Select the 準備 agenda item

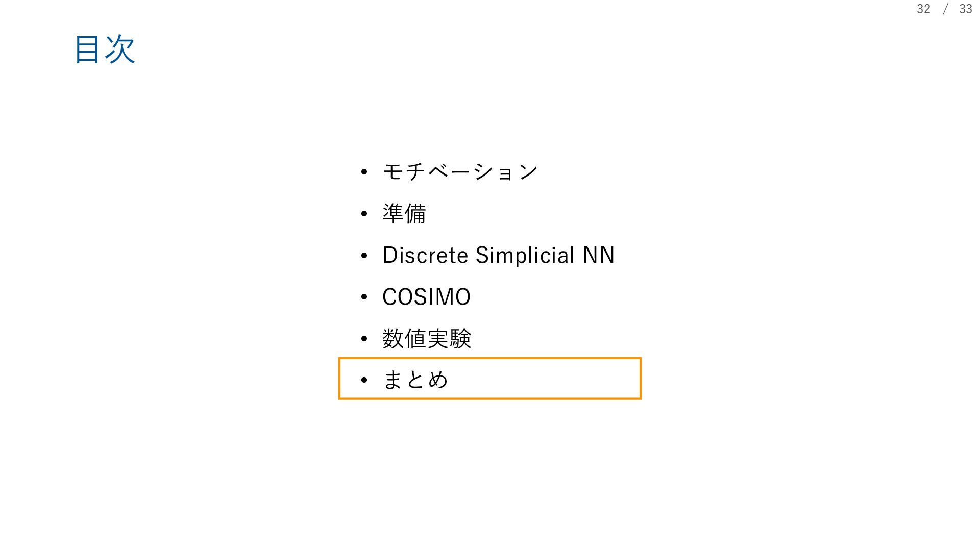point(404,213)
